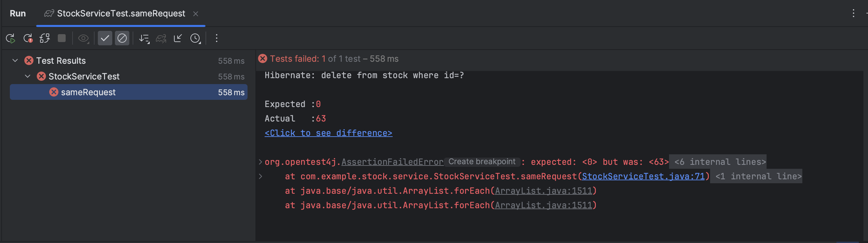Rerun the StockServiceTest.sameRequest test
The image size is (868, 243).
[11, 38]
